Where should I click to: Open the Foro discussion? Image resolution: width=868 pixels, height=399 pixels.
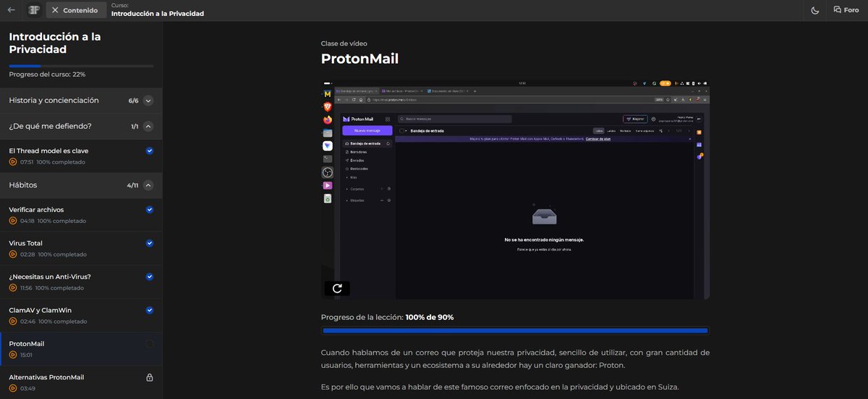(x=846, y=10)
